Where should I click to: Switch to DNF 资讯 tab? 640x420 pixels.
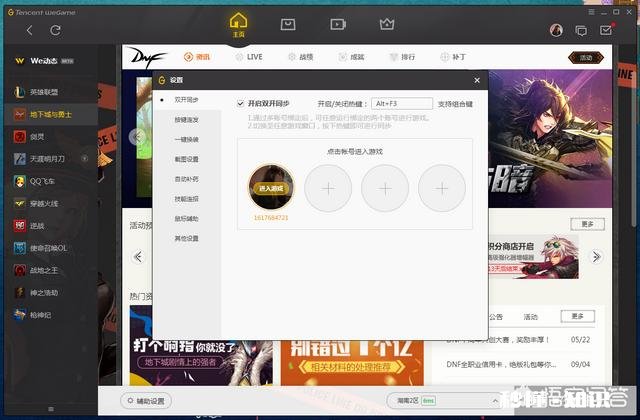tap(197, 57)
